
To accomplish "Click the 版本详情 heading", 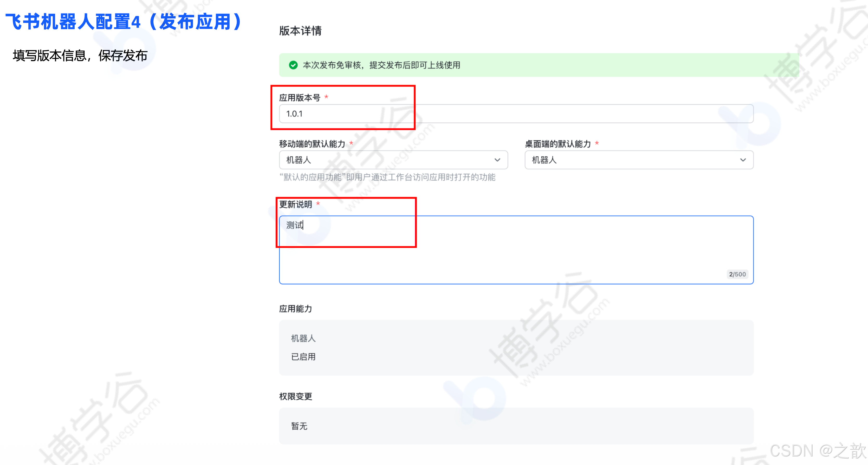I will point(300,31).
